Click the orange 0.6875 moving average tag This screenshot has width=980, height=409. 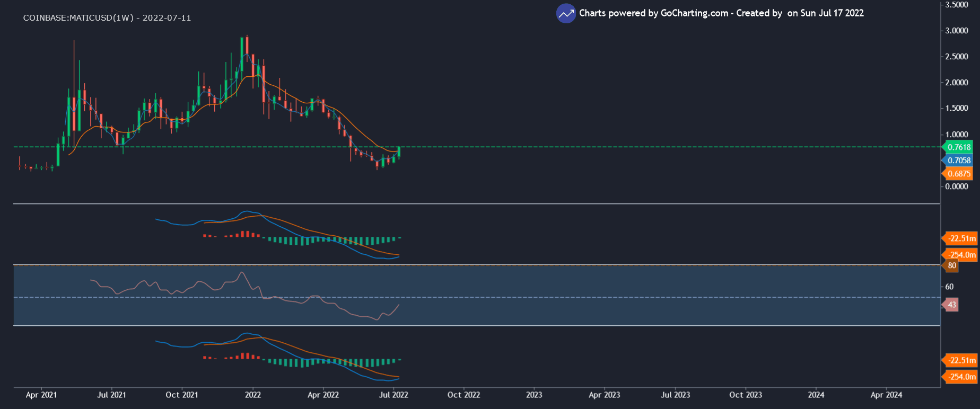[x=959, y=174]
